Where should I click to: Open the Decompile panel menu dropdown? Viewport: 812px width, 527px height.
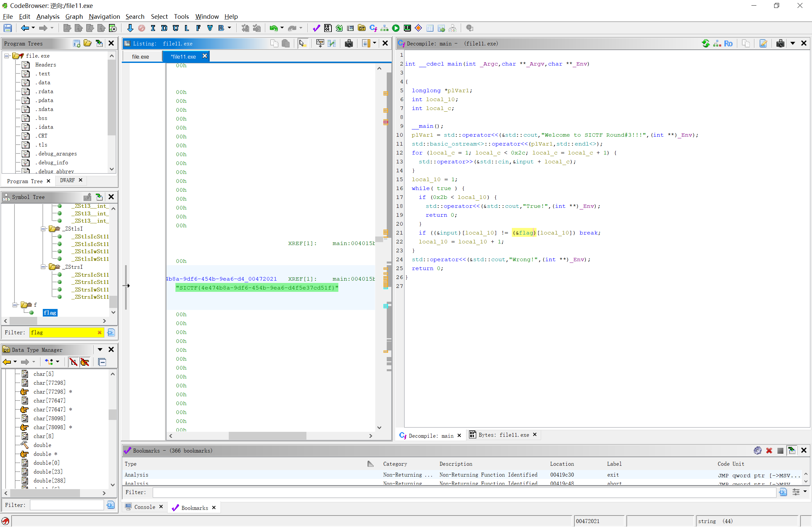(793, 43)
